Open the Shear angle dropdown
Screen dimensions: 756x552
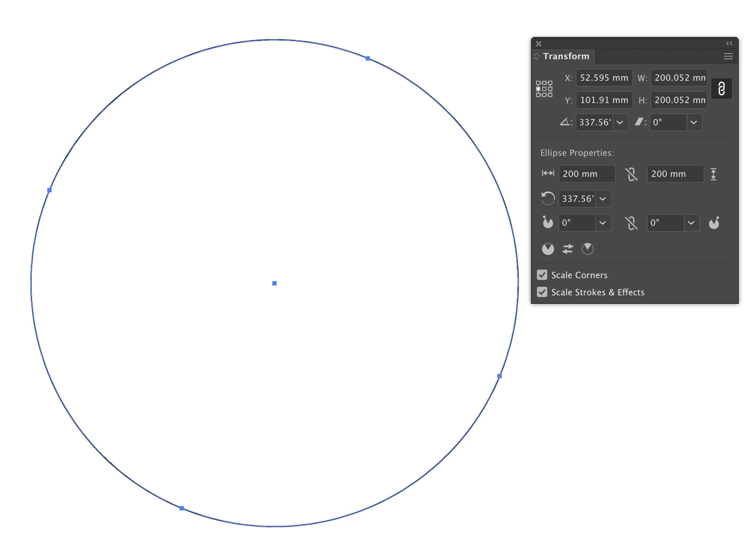[x=694, y=122]
